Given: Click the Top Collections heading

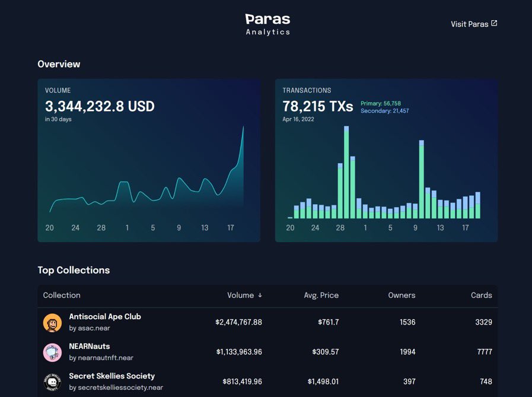Looking at the screenshot, I should point(74,270).
